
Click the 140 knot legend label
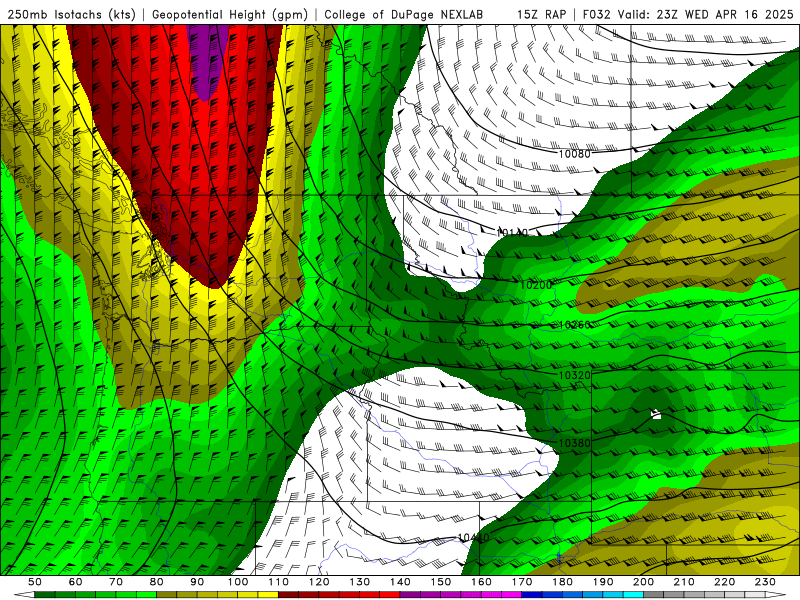click(400, 582)
